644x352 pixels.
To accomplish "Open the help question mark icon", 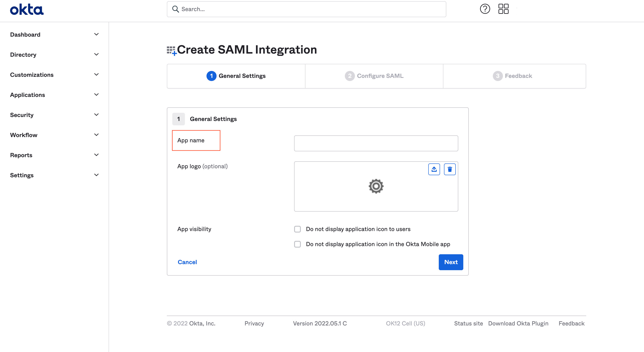I will point(485,9).
